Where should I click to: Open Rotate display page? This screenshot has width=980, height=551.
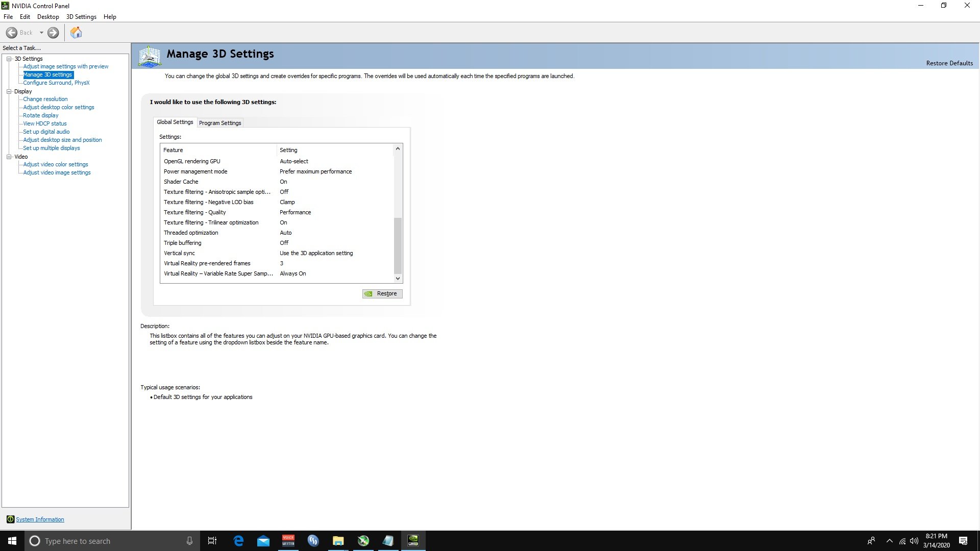pyautogui.click(x=41, y=115)
